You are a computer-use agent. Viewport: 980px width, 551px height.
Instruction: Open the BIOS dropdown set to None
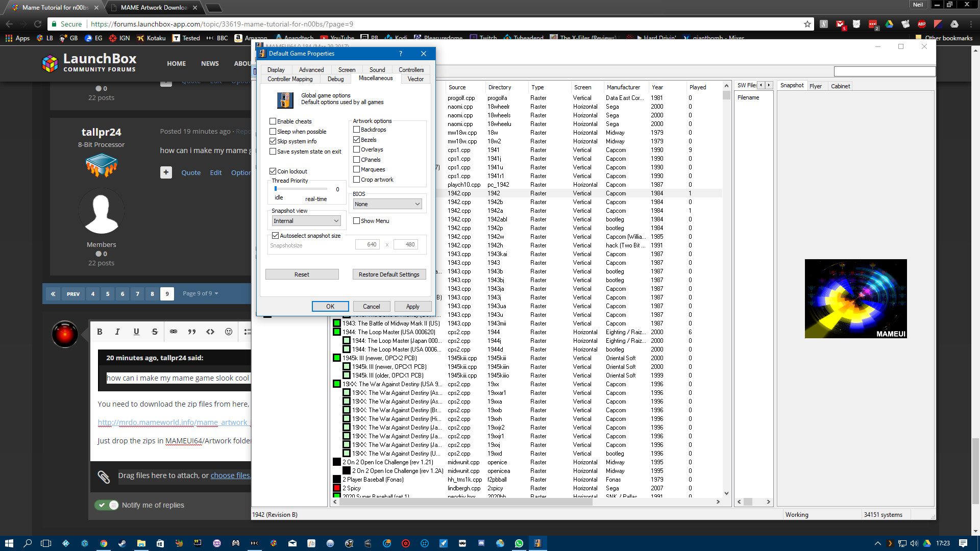tap(387, 204)
